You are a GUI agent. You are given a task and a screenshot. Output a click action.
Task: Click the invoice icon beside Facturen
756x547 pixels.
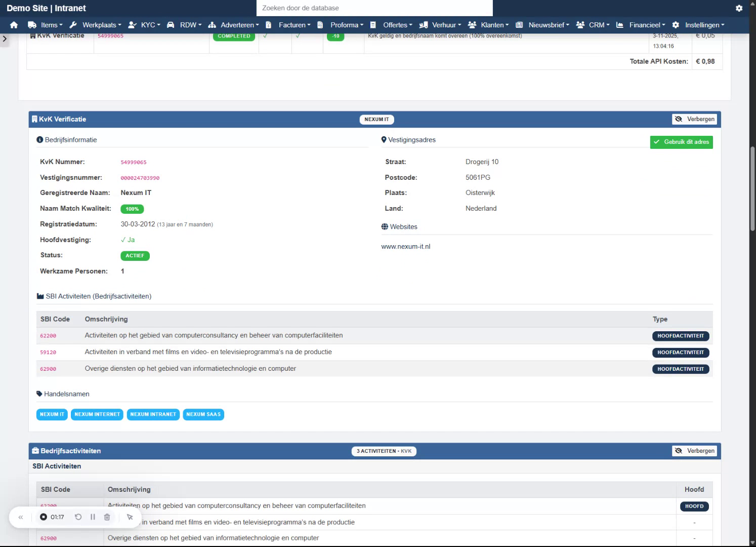click(269, 25)
